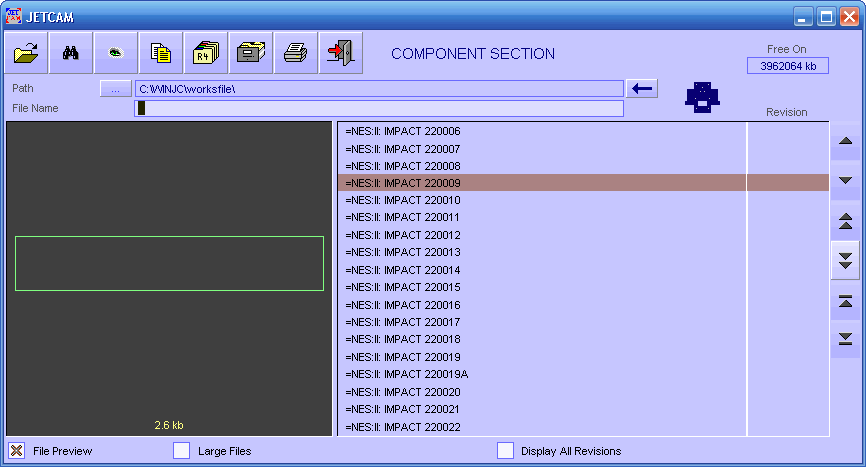Click the line-up arrow

[846, 141]
